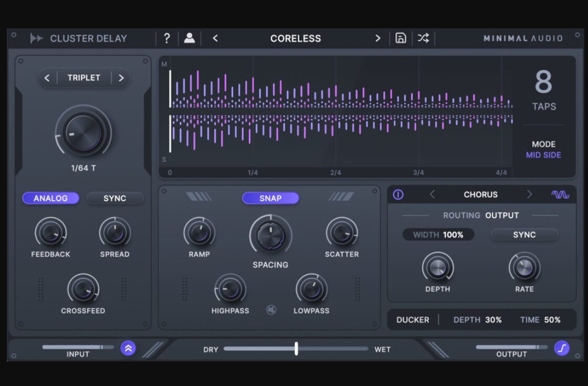Toggle Snap for the Spacing knob
Image resolution: width=588 pixels, height=386 pixels.
270,198
